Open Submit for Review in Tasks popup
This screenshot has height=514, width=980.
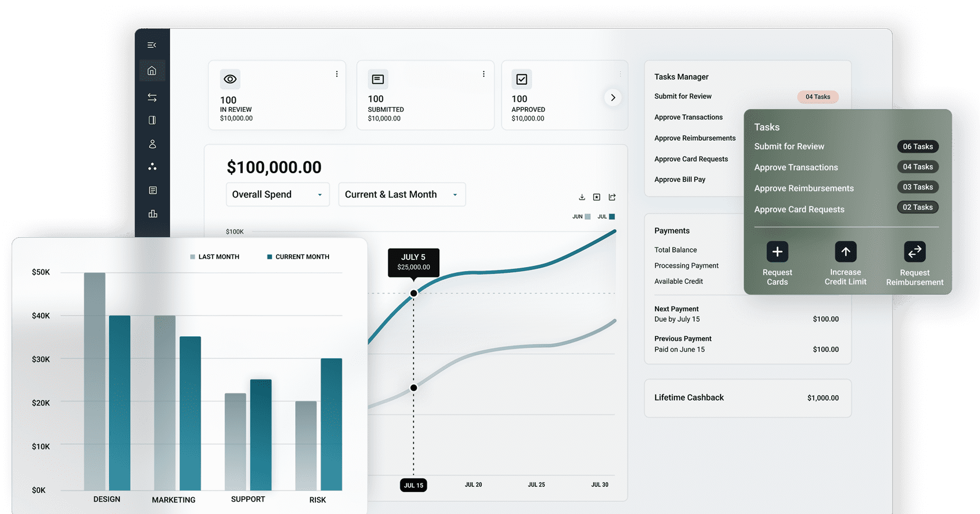[789, 147]
